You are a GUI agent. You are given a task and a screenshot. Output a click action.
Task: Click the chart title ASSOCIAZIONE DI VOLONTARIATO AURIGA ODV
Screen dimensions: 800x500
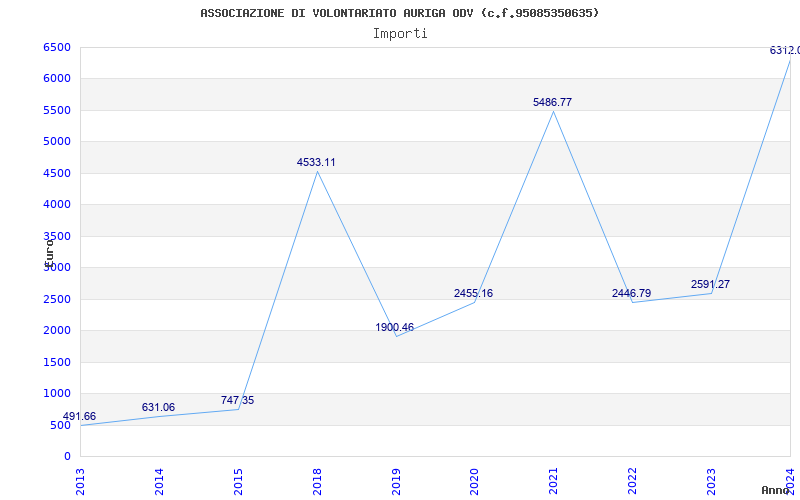point(399,13)
